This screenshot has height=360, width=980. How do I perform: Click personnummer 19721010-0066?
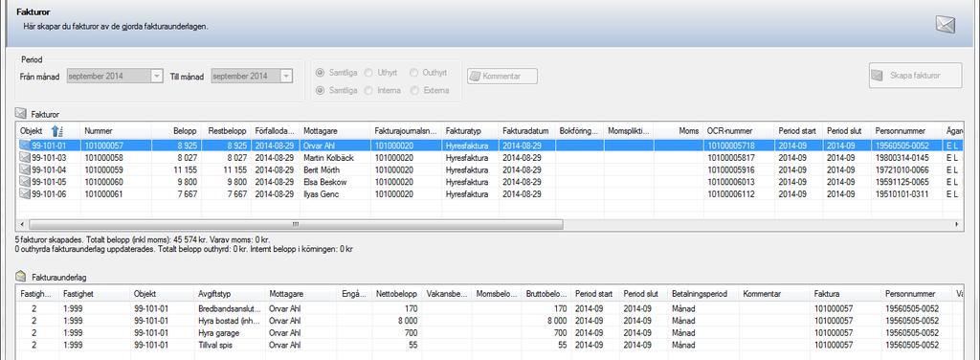[902, 170]
